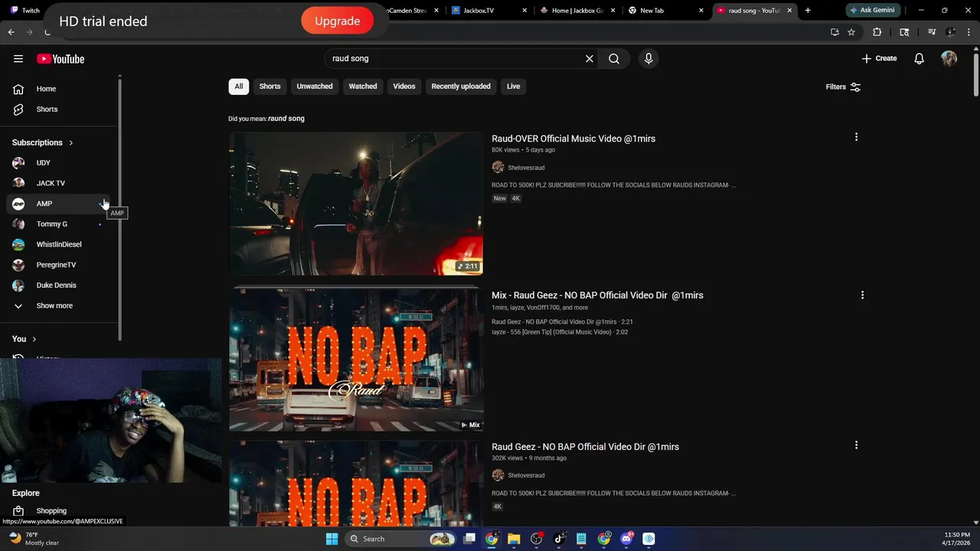
Task: Select the Shorts filter chip
Action: [269, 86]
